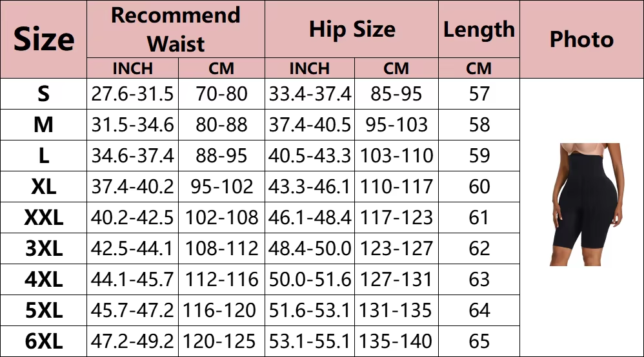Select the 131-135 hip cm cell
Viewport: 644px width, 357px height.
[396, 311]
